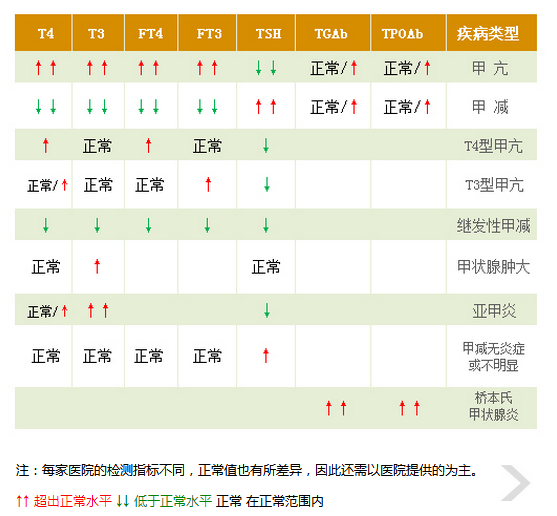Click the 低于正常水平 legend text

point(173,501)
